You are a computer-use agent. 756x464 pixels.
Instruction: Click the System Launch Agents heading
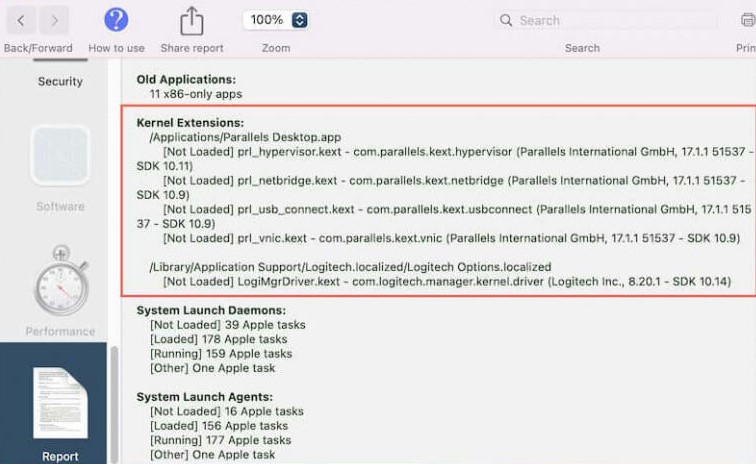click(x=204, y=397)
